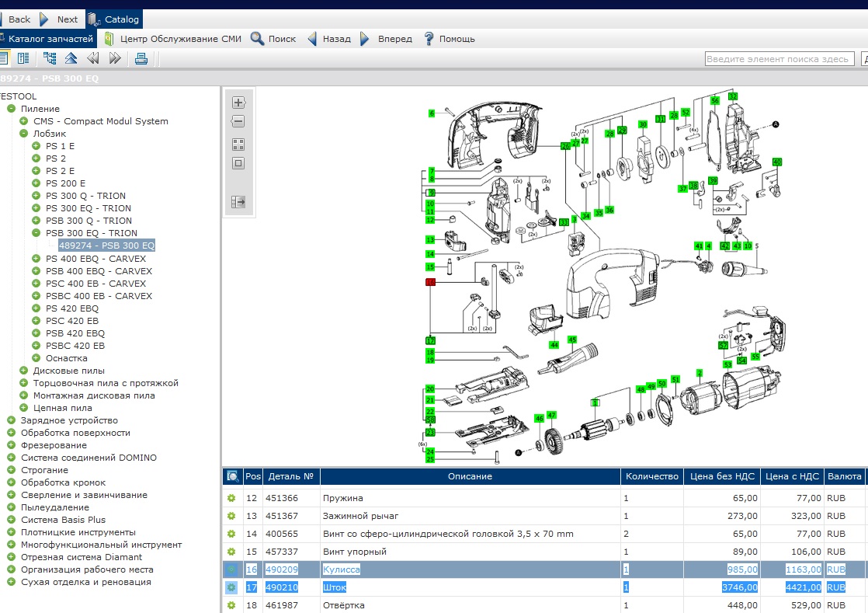Click the search field Введите элемент поиска
Image resolution: width=868 pixels, height=613 pixels.
779,59
